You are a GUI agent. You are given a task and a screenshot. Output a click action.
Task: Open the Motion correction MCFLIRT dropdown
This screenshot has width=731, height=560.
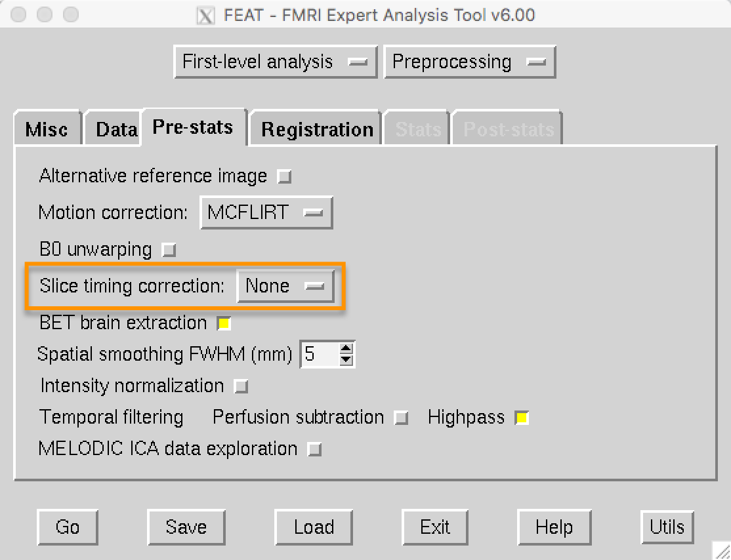click(266, 212)
